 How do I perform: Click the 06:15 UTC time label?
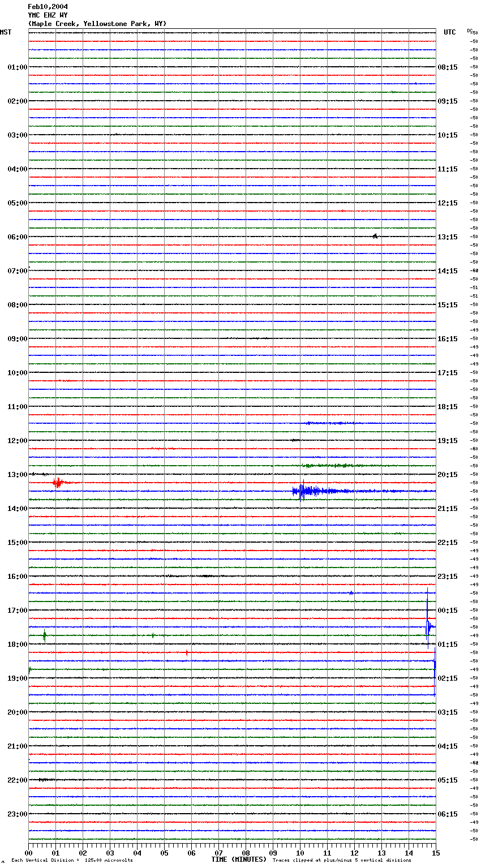point(448,814)
